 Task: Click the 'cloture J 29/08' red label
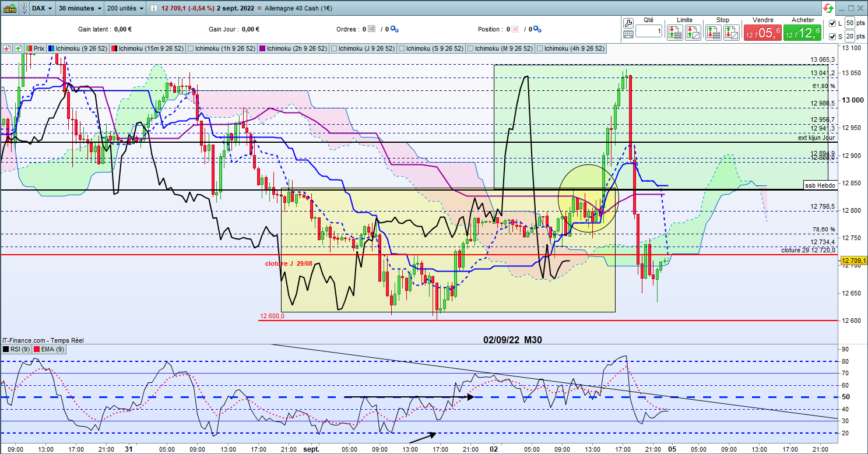pos(289,263)
